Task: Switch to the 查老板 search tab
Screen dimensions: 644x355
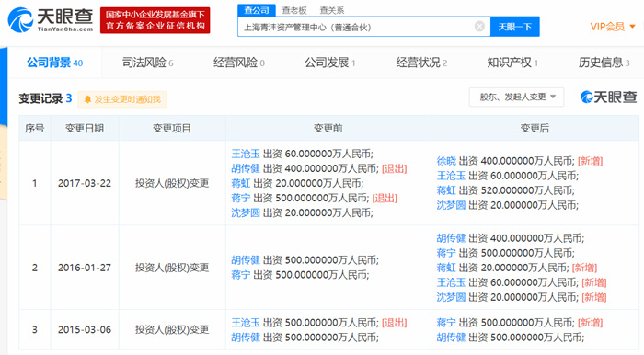Action: [294, 10]
